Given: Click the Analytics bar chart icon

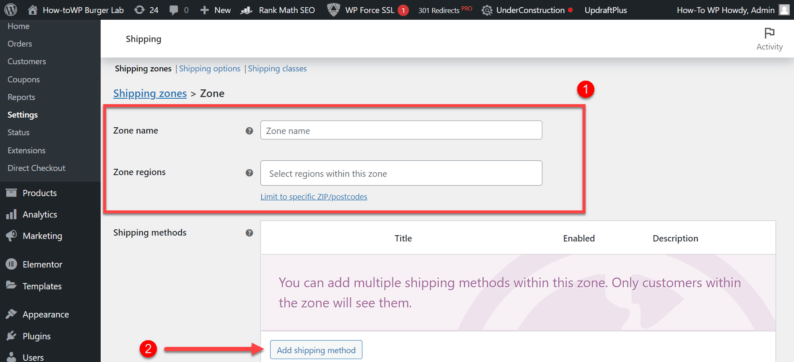Looking at the screenshot, I should 11,215.
